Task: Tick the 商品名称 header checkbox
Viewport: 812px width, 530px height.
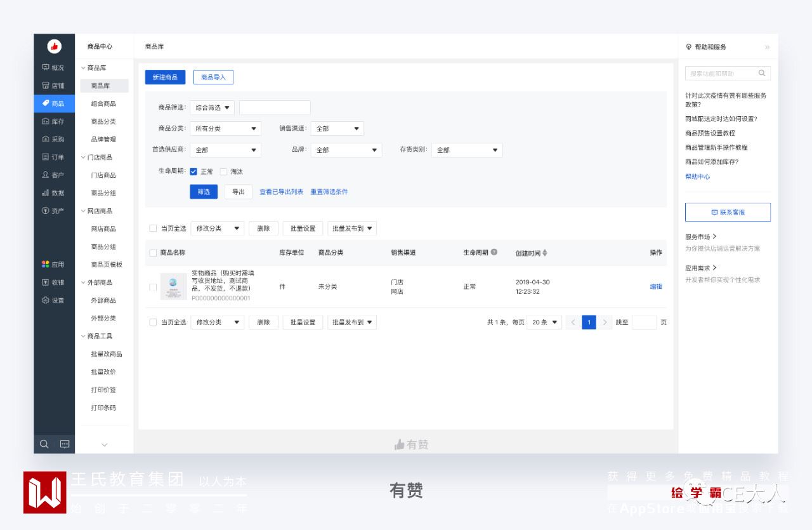Action: 152,253
